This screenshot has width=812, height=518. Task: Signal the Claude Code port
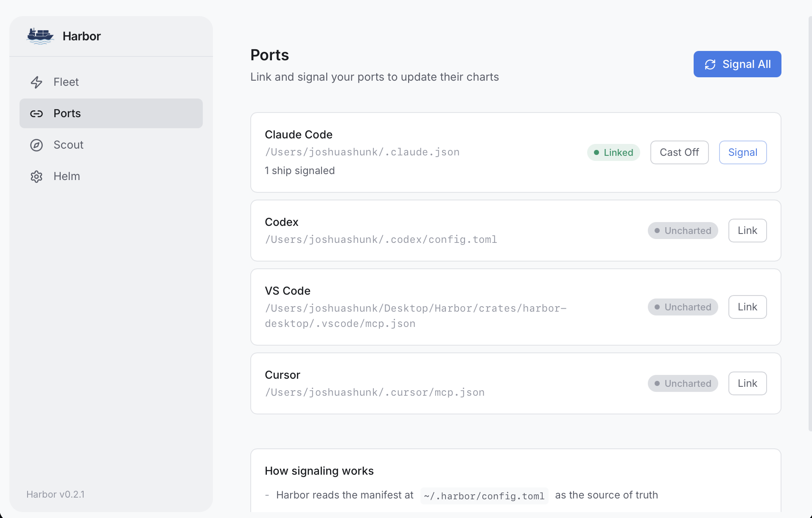pyautogui.click(x=742, y=152)
